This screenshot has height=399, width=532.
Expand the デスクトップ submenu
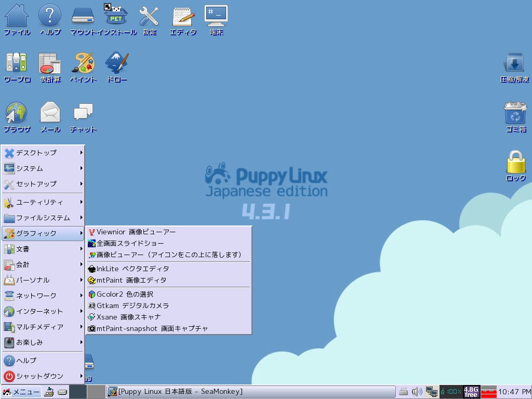[x=43, y=153]
